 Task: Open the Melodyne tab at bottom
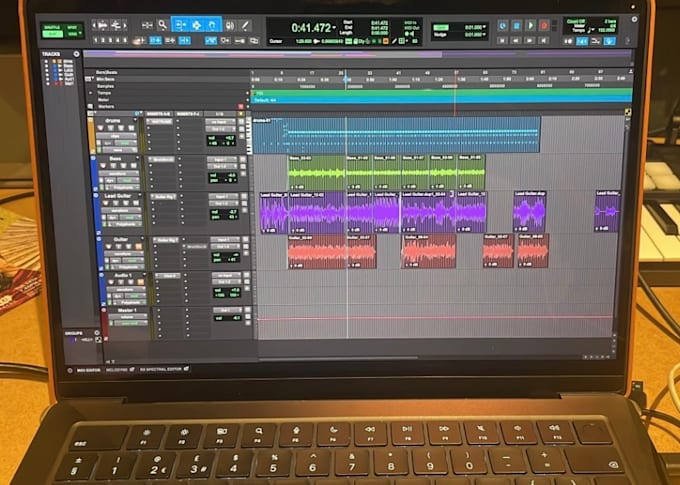(117, 370)
